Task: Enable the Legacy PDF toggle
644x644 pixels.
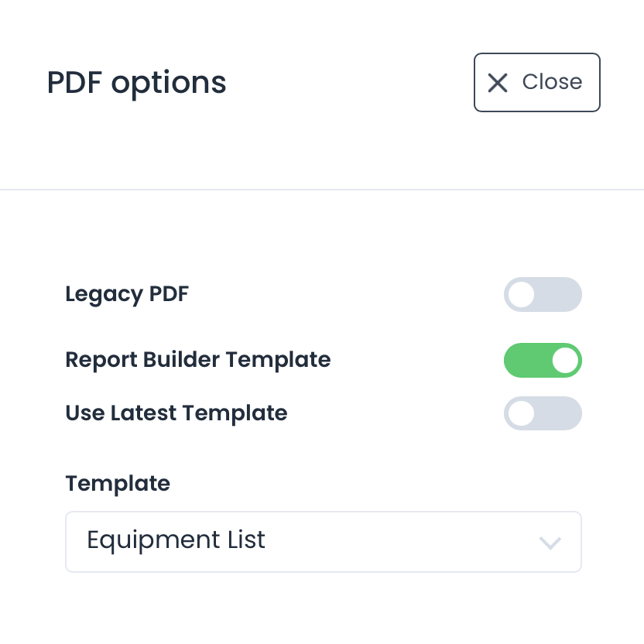Action: [x=543, y=295]
